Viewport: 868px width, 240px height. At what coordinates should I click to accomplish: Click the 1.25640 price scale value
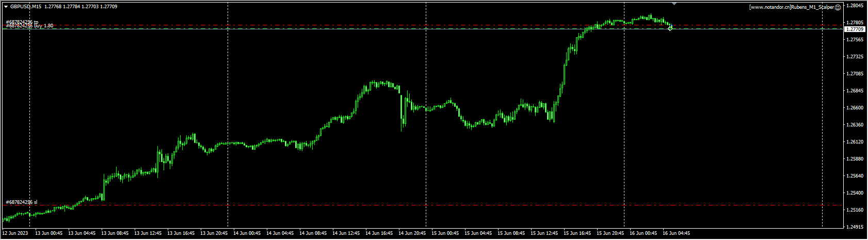click(855, 176)
